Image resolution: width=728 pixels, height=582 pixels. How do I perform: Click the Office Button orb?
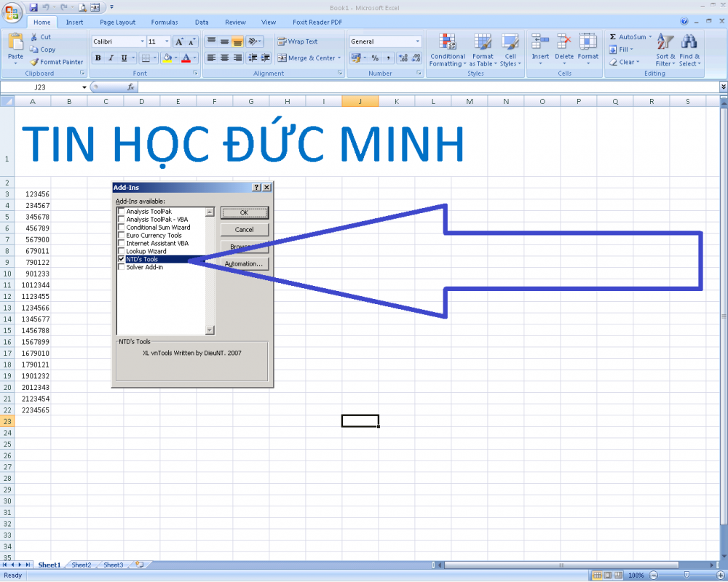coord(12,12)
